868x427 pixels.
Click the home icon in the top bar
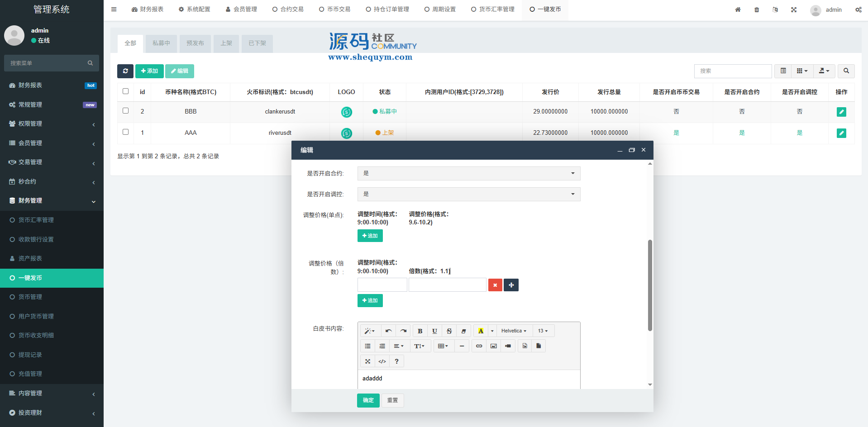click(738, 9)
